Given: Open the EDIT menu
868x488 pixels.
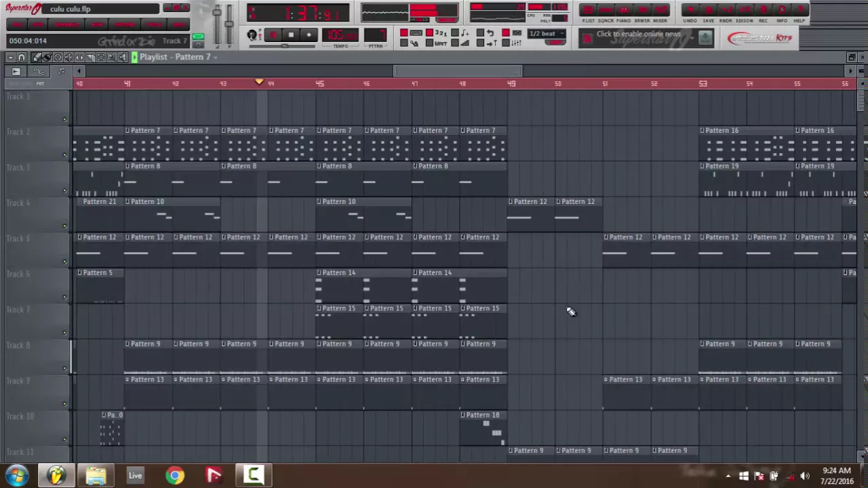Looking at the screenshot, I should click(38, 24).
